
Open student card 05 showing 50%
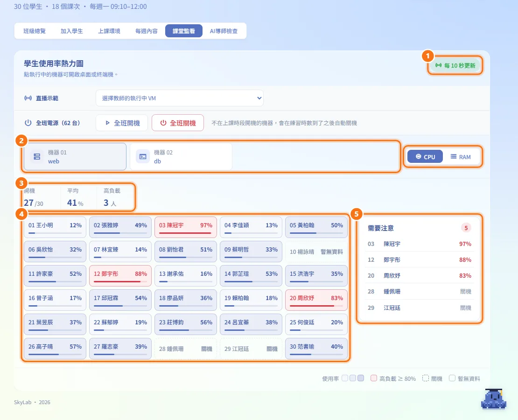[x=316, y=227]
